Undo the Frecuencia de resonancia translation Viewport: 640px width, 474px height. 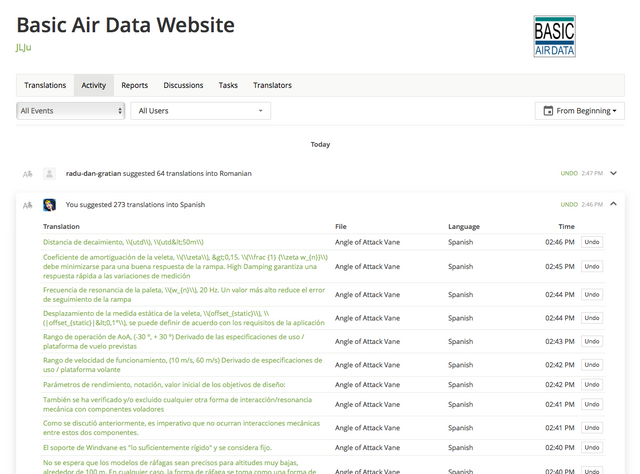click(x=592, y=295)
